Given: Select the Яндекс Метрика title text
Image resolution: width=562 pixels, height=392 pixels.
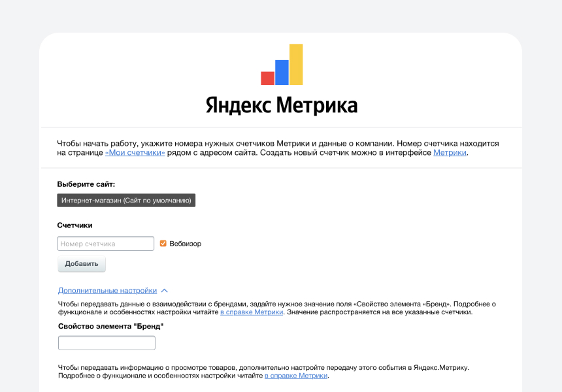Looking at the screenshot, I should (x=281, y=105).
